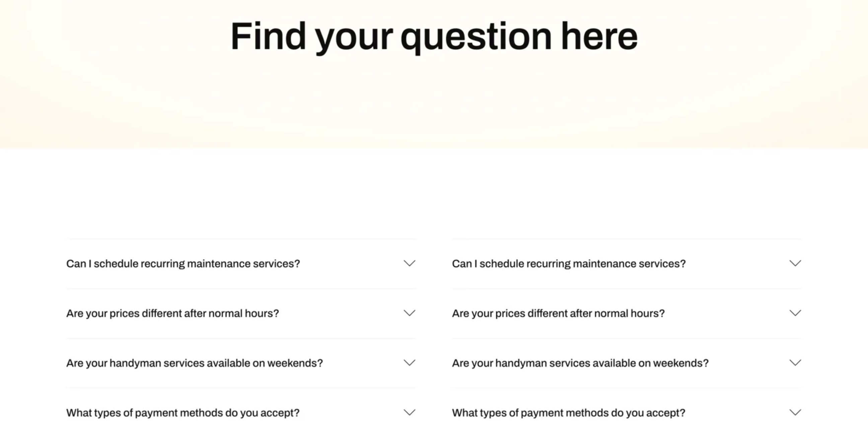Open left 'Can I schedule recurring maintenance services?' question

click(183, 264)
